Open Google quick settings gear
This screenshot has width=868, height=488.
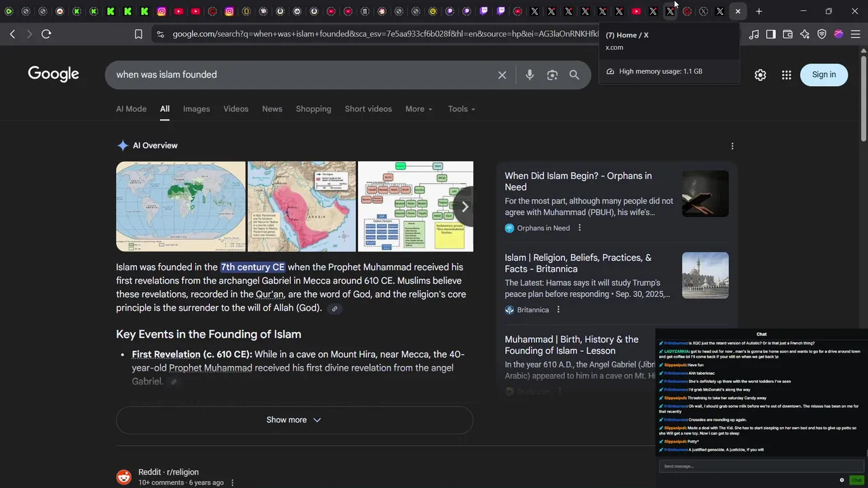click(x=760, y=75)
